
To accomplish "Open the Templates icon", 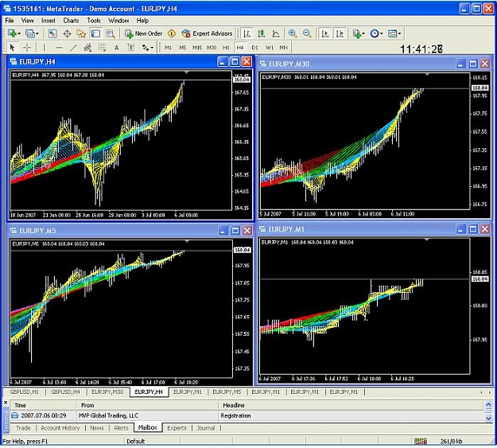I will [392, 33].
